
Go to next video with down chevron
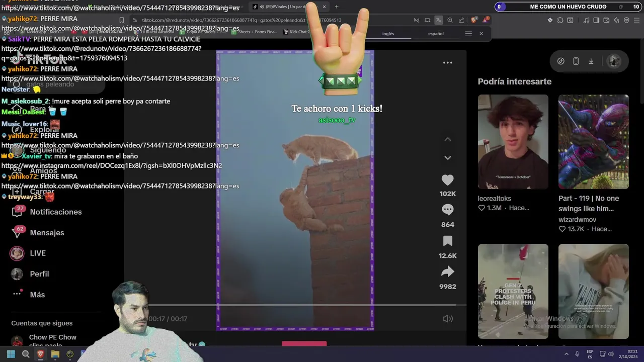pyautogui.click(x=447, y=158)
